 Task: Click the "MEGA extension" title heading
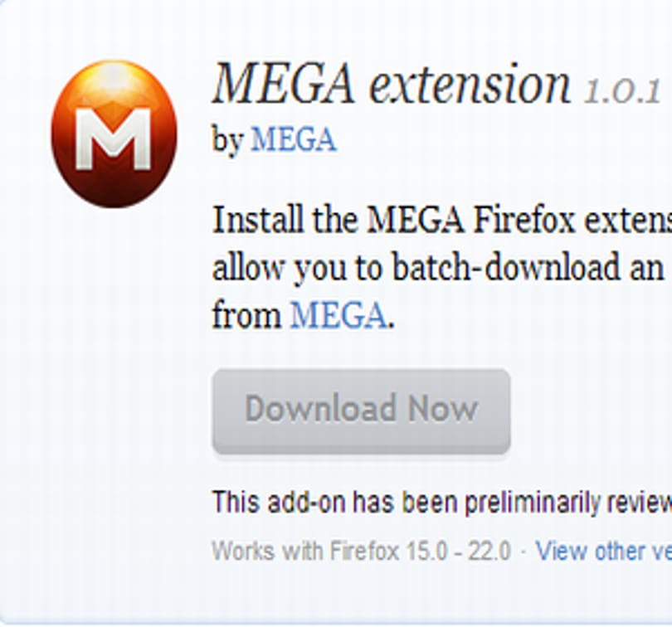[392, 83]
